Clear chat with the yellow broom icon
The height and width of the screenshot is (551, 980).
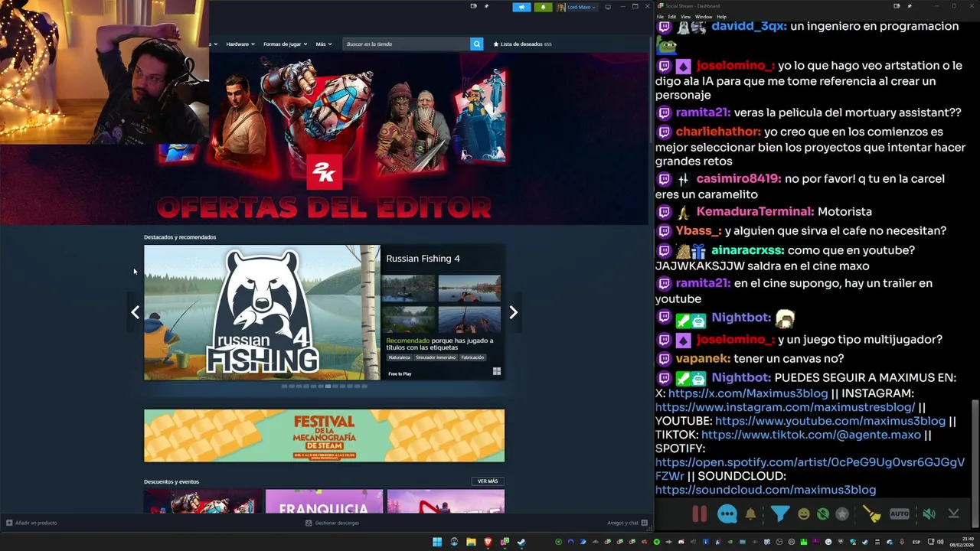871,514
